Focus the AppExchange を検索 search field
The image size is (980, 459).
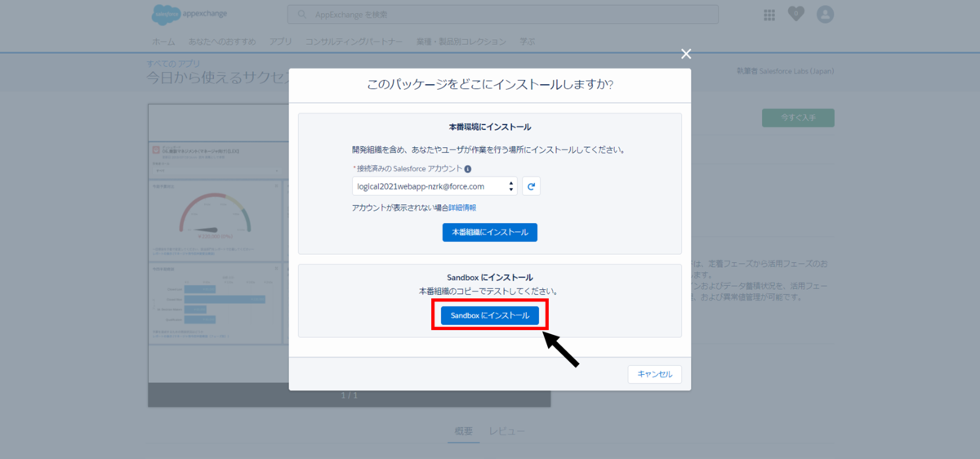503,15
